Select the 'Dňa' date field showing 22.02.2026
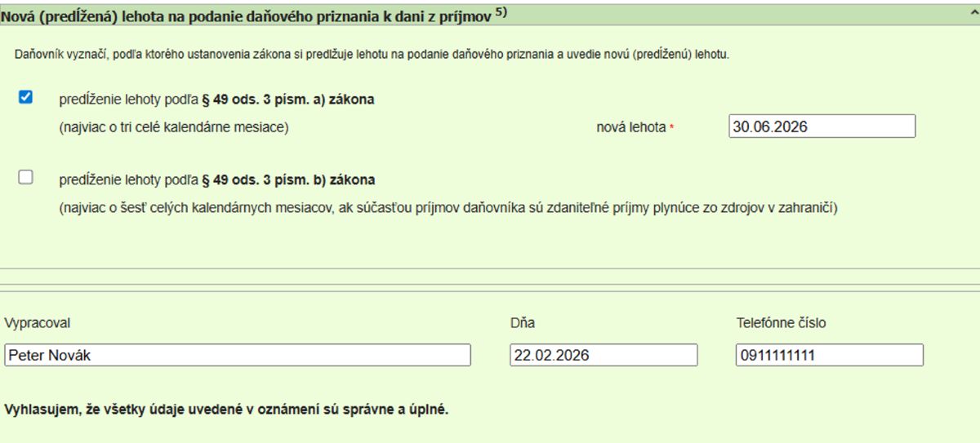 pyautogui.click(x=604, y=355)
